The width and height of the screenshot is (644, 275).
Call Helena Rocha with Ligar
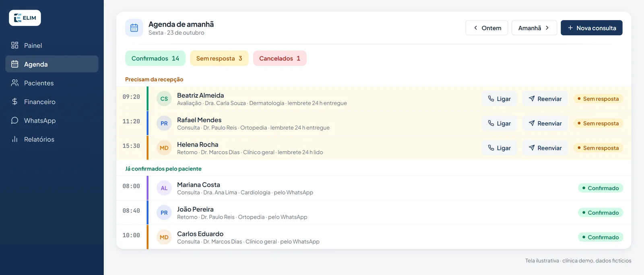click(499, 148)
